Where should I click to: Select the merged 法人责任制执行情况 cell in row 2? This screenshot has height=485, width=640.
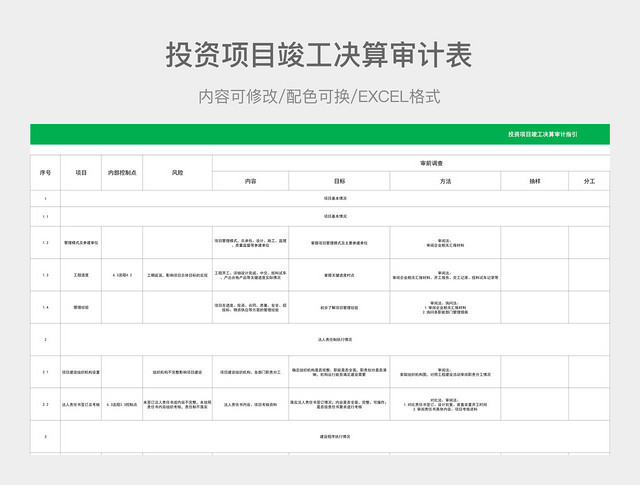[335, 339]
